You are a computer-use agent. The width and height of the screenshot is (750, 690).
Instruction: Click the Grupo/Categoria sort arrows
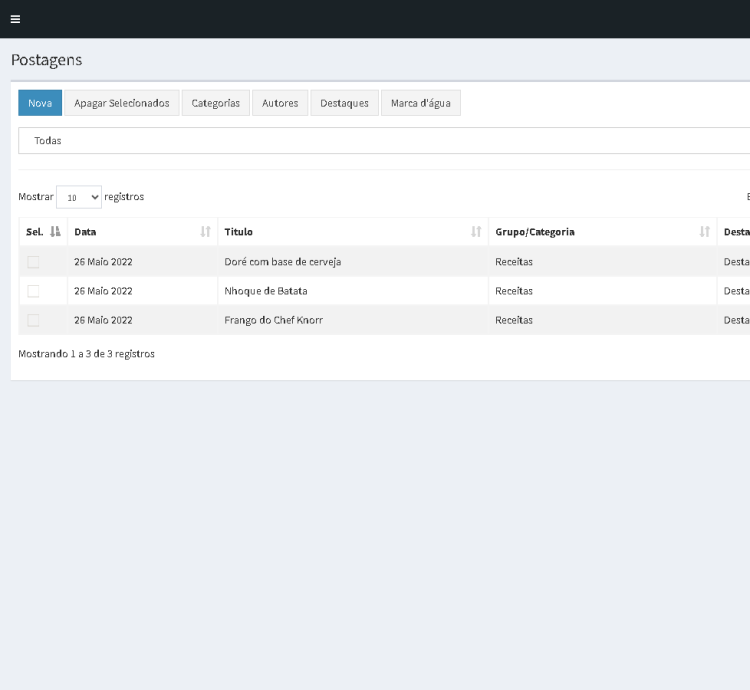pyautogui.click(x=704, y=232)
